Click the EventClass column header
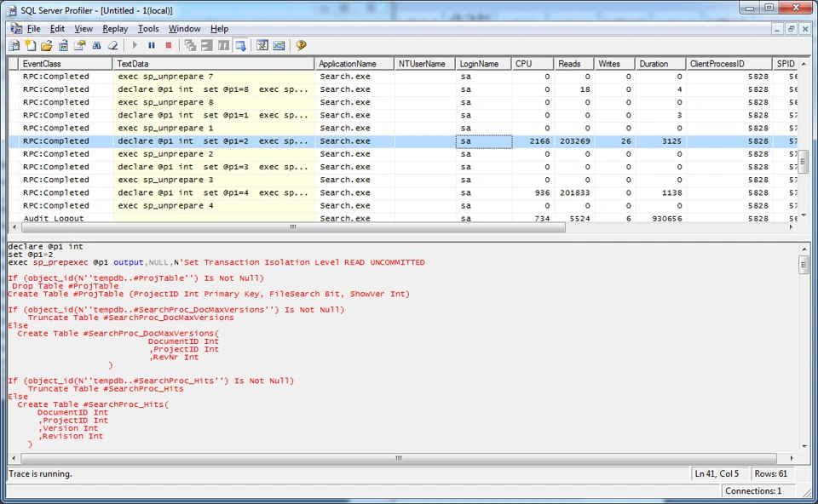This screenshot has height=504, width=818. [x=66, y=64]
